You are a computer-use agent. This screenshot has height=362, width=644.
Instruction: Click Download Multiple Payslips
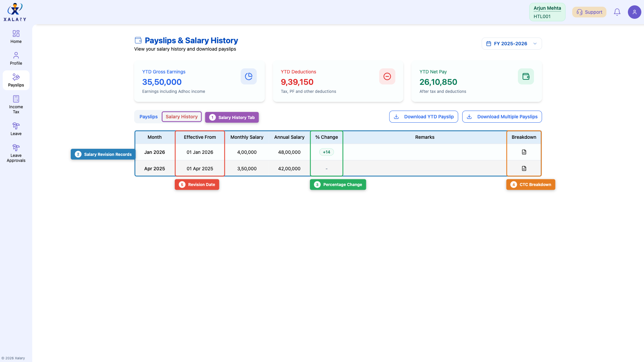502,117
